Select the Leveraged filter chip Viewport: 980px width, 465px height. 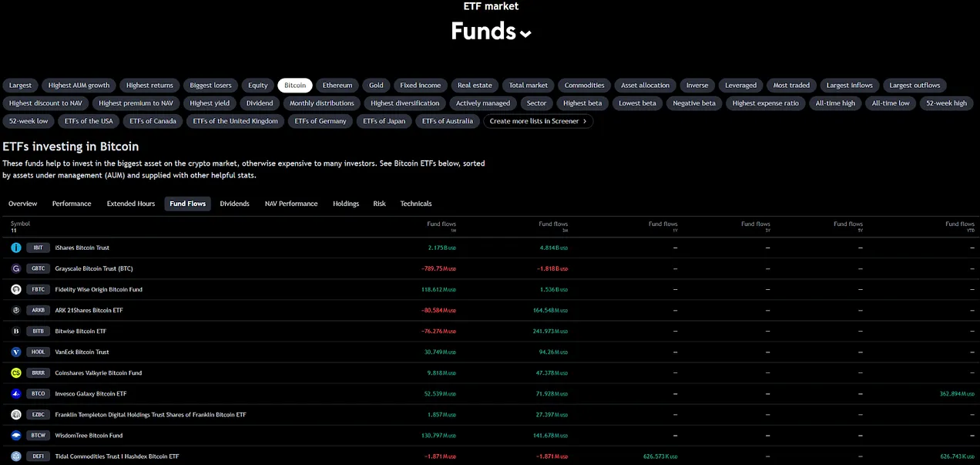(741, 85)
